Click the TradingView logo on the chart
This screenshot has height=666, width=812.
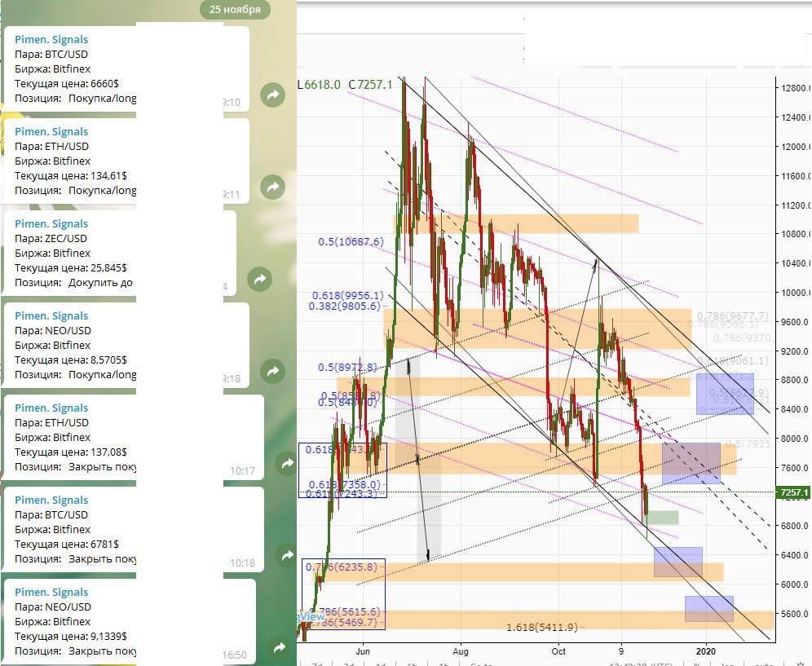(311, 616)
